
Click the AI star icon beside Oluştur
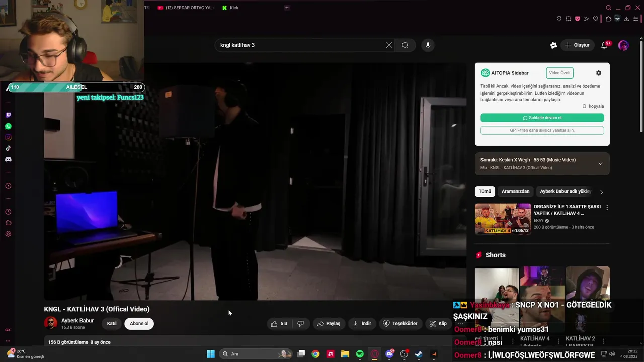point(553,45)
